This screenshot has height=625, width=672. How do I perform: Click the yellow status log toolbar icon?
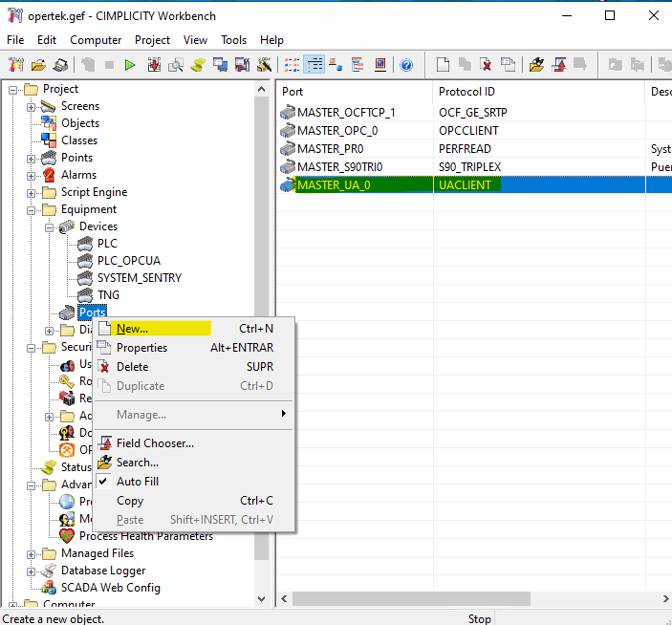[x=198, y=65]
